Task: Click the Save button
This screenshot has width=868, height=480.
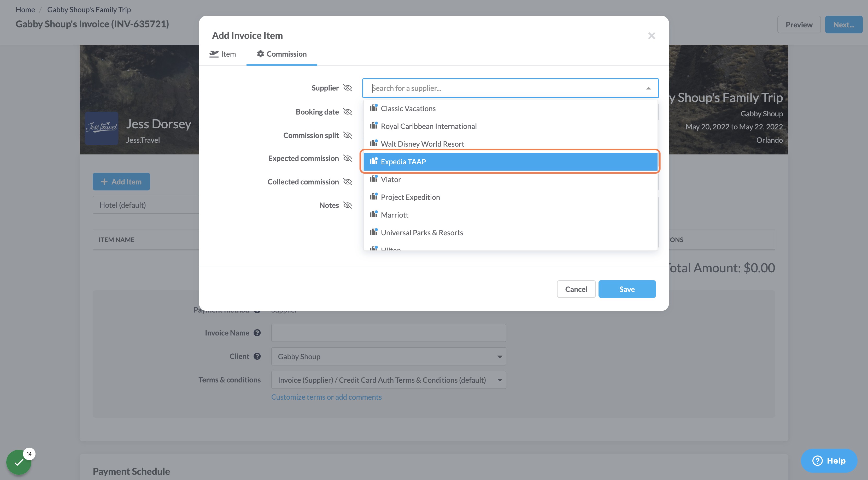Action: pos(627,289)
